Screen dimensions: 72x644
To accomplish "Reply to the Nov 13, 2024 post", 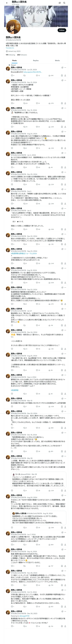I will (x=12, y=103).
